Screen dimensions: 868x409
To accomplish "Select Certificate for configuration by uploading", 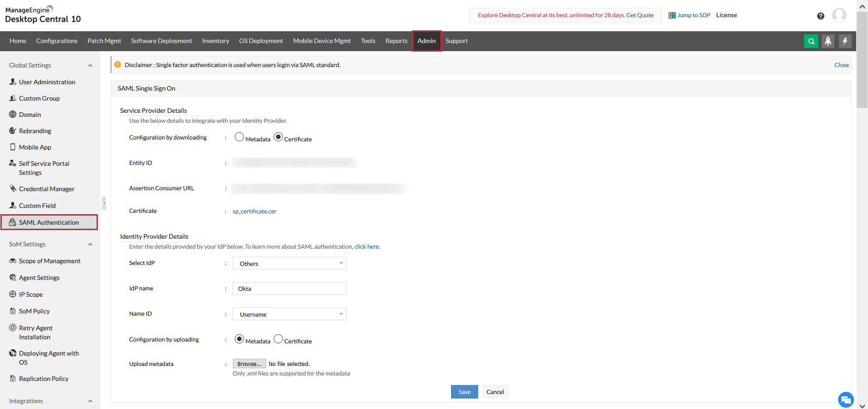I will pyautogui.click(x=278, y=339).
